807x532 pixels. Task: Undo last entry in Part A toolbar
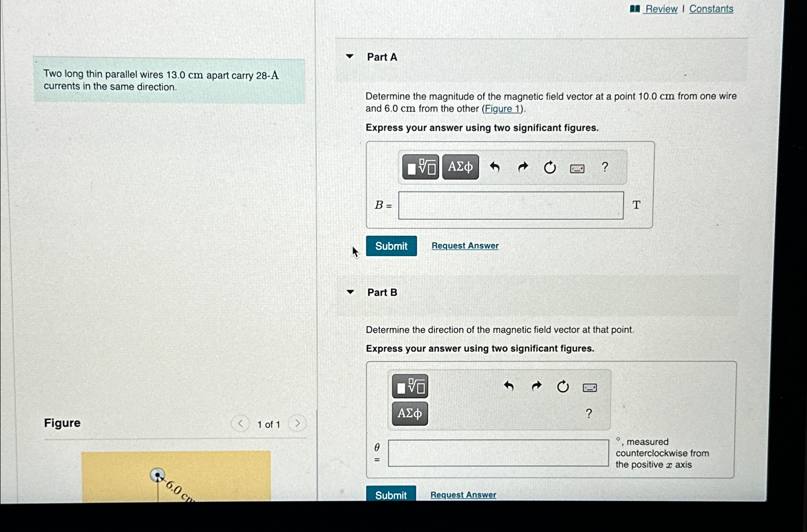click(x=495, y=167)
